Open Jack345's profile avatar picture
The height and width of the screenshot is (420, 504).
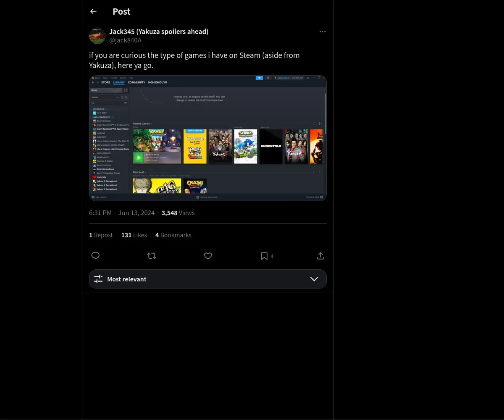coord(97,36)
